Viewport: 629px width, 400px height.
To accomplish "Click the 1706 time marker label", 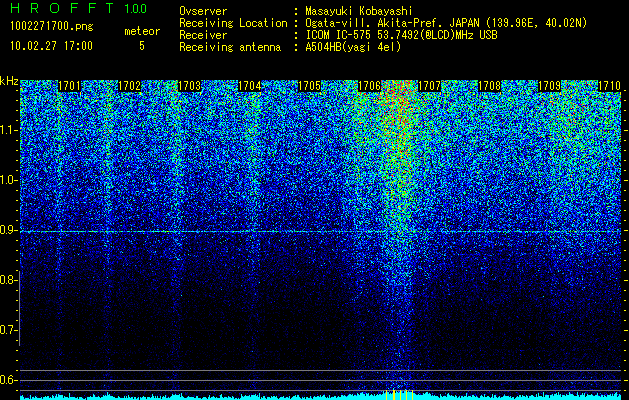I will tap(369, 86).
